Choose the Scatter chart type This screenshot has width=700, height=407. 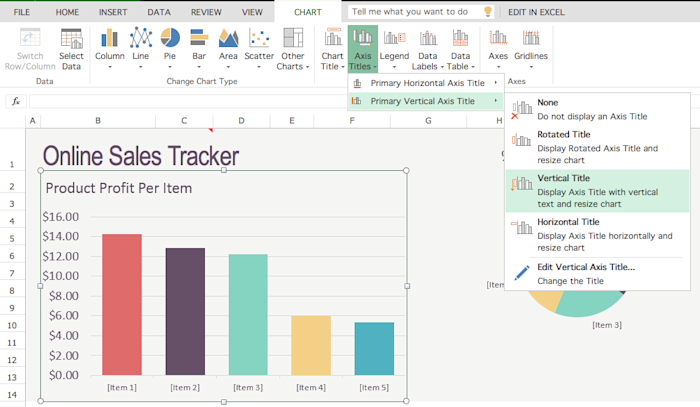259,49
